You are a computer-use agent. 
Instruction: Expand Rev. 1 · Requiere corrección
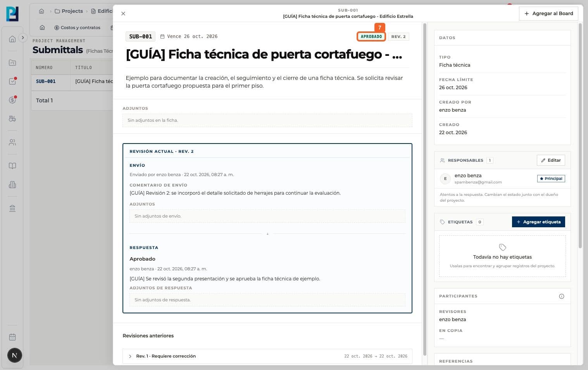tap(267, 356)
